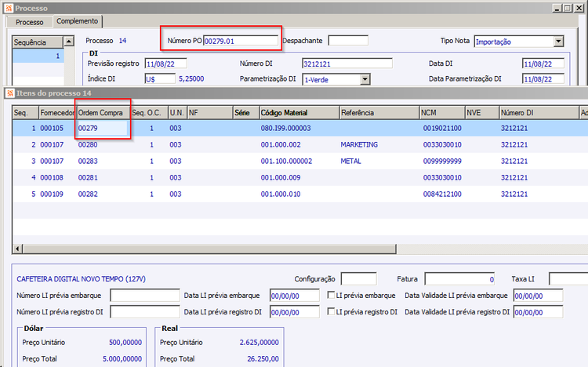Expand the Parametrização DI combo box
Viewport: 588px width, 367px height.
365,79
